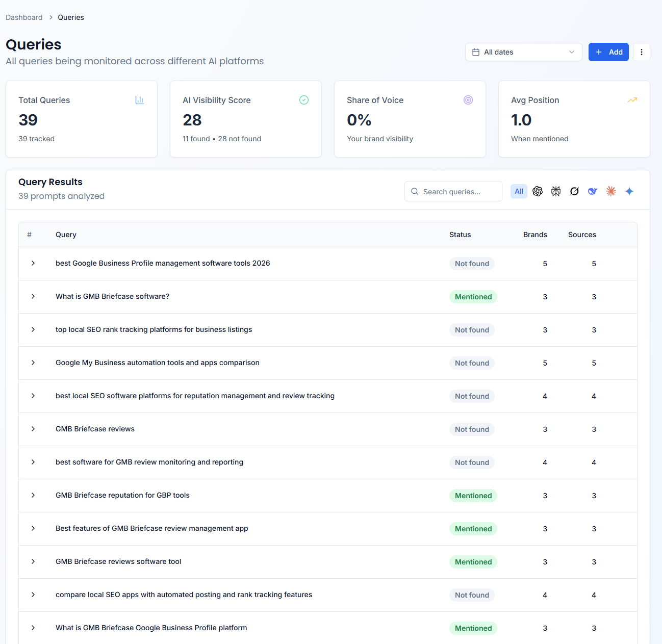Expand the 'best Google Business Profile management' row
This screenshot has height=644, width=662.
pyautogui.click(x=33, y=263)
